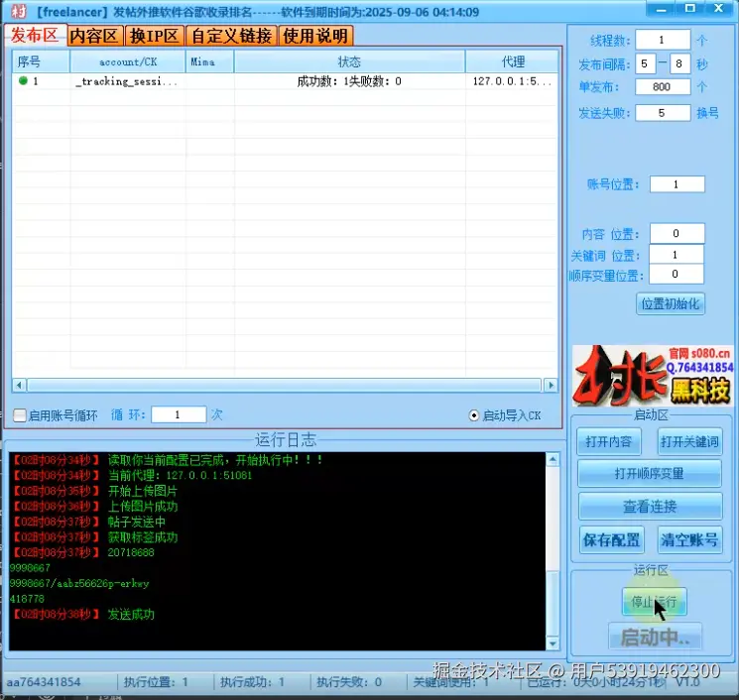Click the 内容 位置 input field
The image size is (739, 700).
[x=677, y=233]
